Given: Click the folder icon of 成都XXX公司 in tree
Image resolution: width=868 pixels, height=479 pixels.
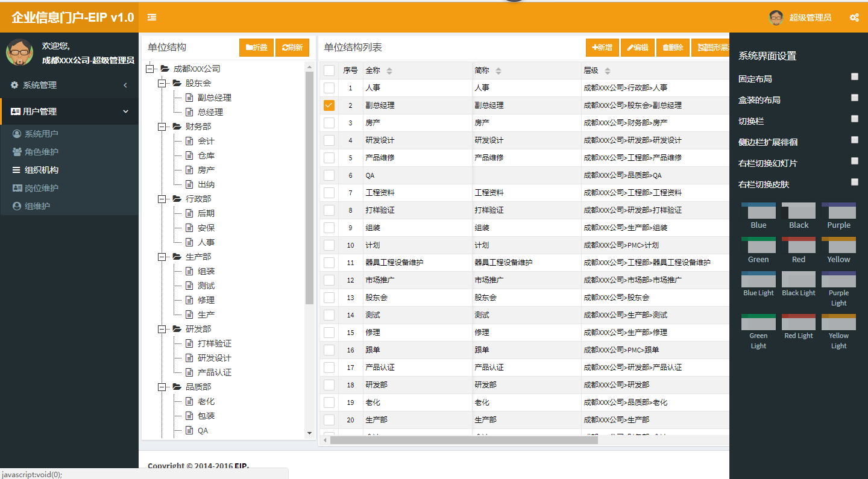Looking at the screenshot, I should tap(165, 69).
